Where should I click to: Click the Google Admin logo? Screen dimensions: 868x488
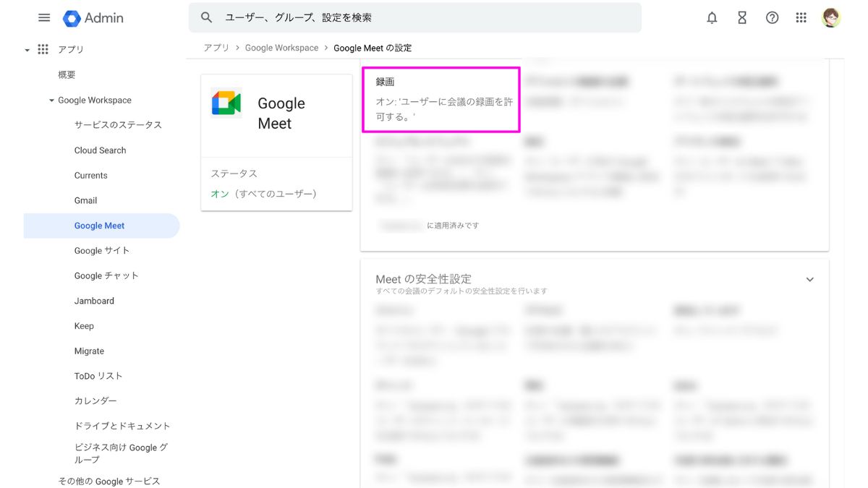tap(72, 18)
